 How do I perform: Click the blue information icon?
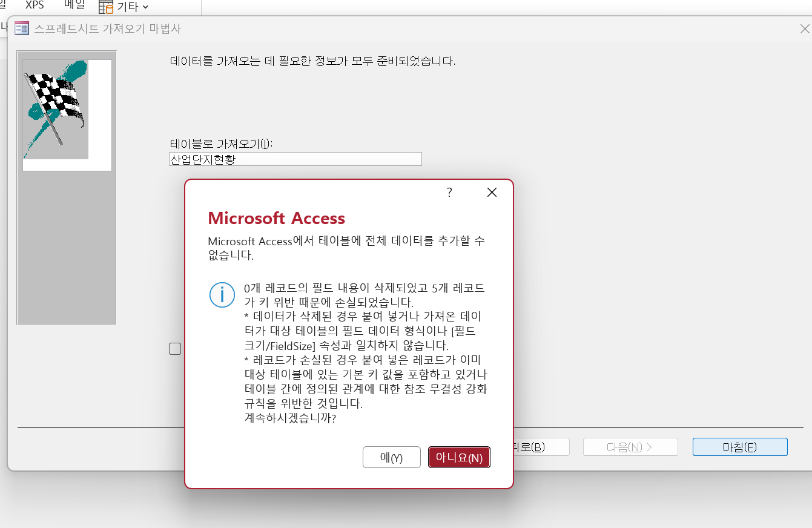222,295
